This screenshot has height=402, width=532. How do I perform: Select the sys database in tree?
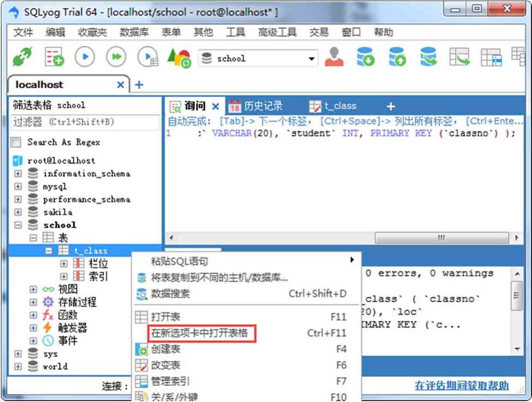(x=51, y=354)
